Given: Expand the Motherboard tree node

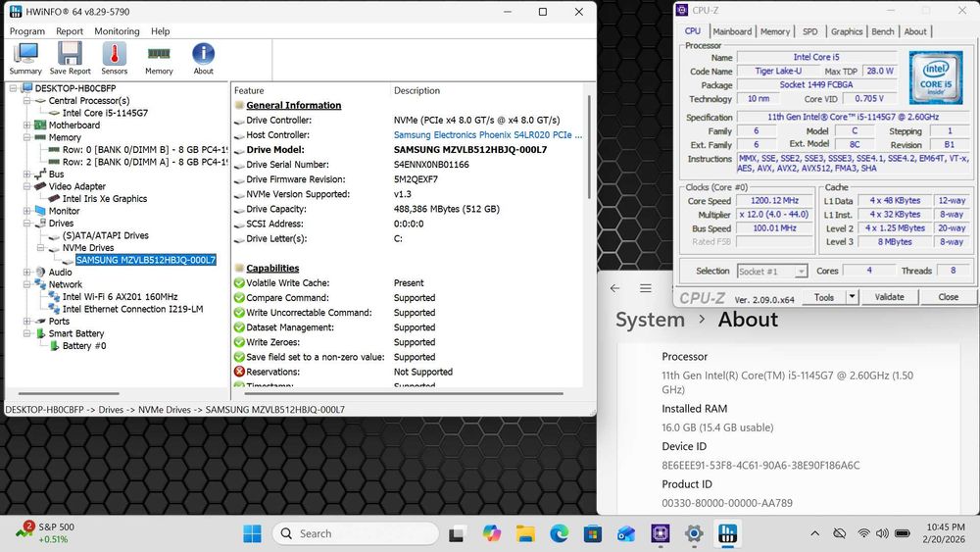Looking at the screenshot, I should tap(26, 125).
